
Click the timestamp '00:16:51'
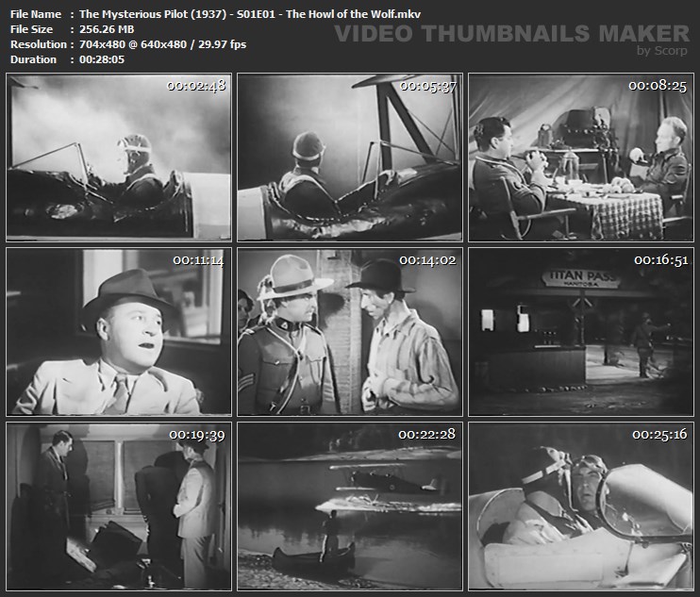pyautogui.click(x=661, y=260)
